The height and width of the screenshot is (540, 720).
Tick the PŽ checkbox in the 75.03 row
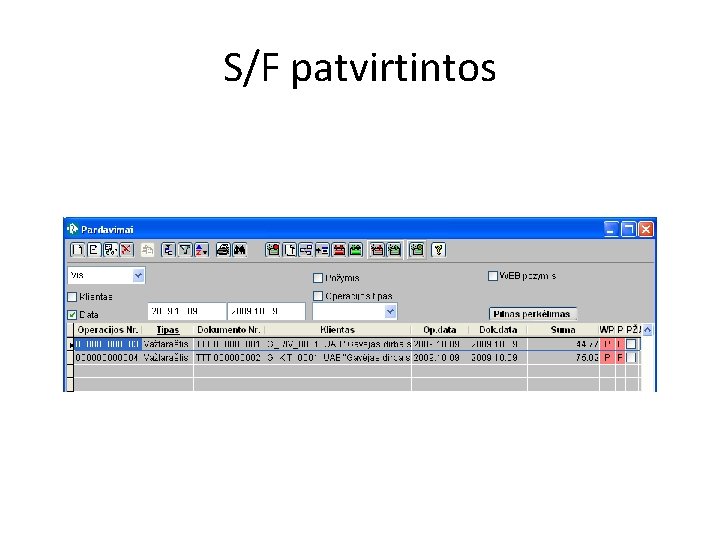(632, 358)
